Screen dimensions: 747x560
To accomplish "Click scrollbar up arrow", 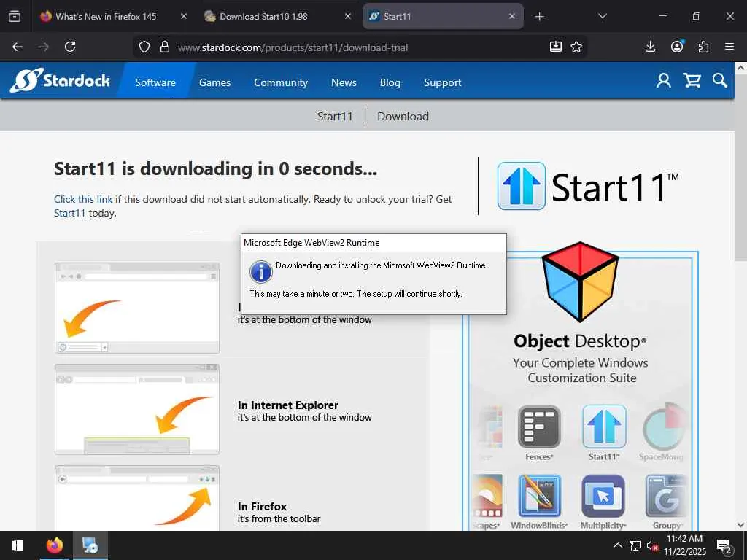I will 741,68.
